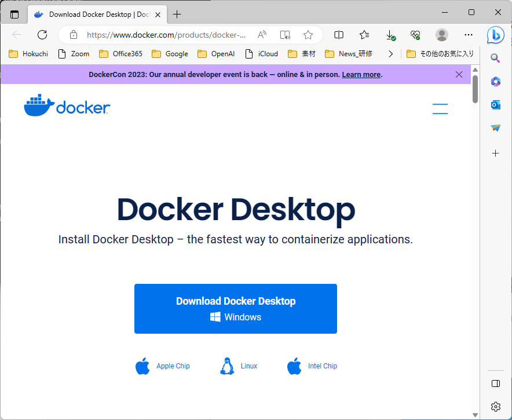Click Download Docker Desktop Windows button

click(x=235, y=309)
